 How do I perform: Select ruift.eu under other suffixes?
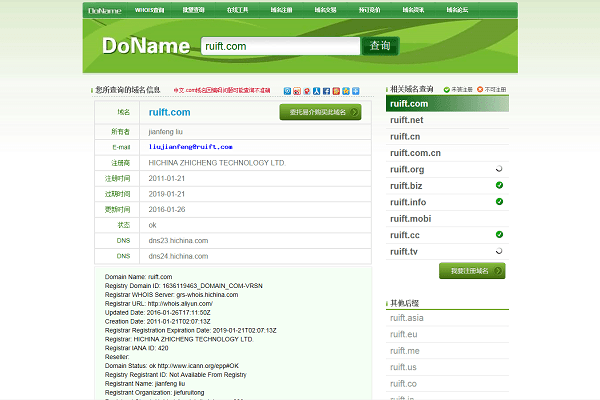pyautogui.click(x=403, y=334)
